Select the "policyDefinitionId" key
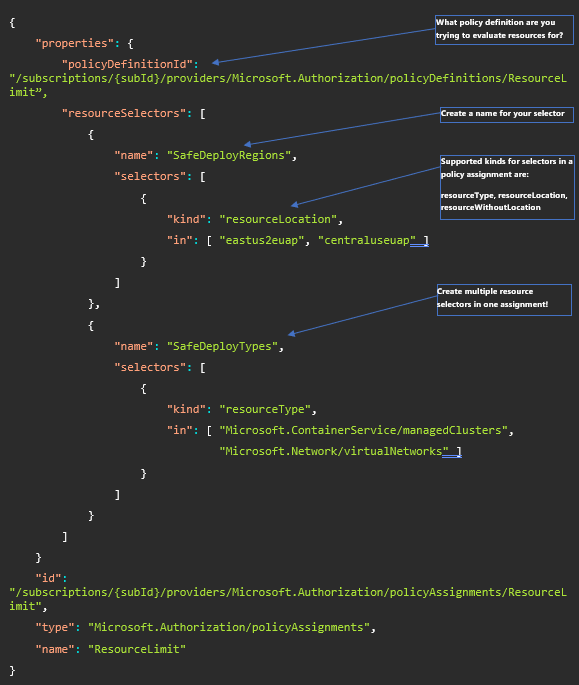 127,64
